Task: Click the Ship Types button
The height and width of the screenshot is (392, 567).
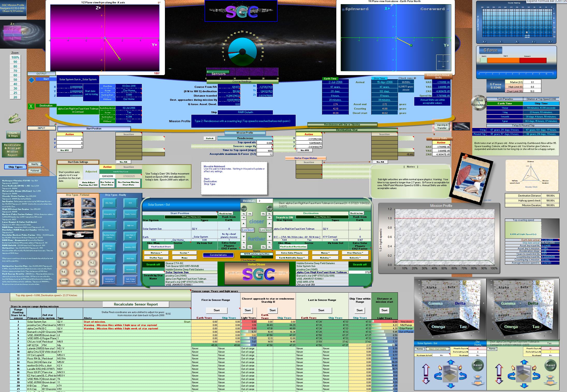Action: click(16, 167)
